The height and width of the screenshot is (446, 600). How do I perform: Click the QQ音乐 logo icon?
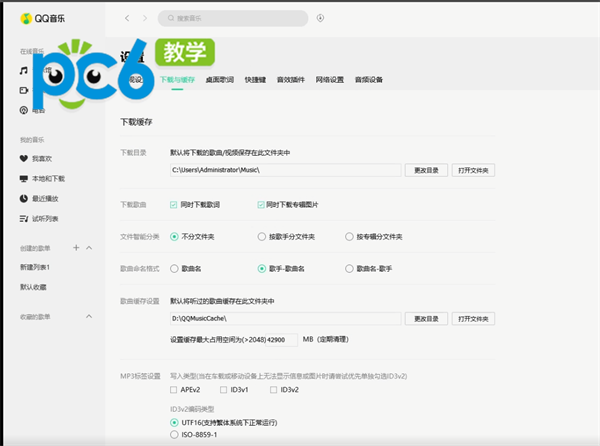coord(26,18)
